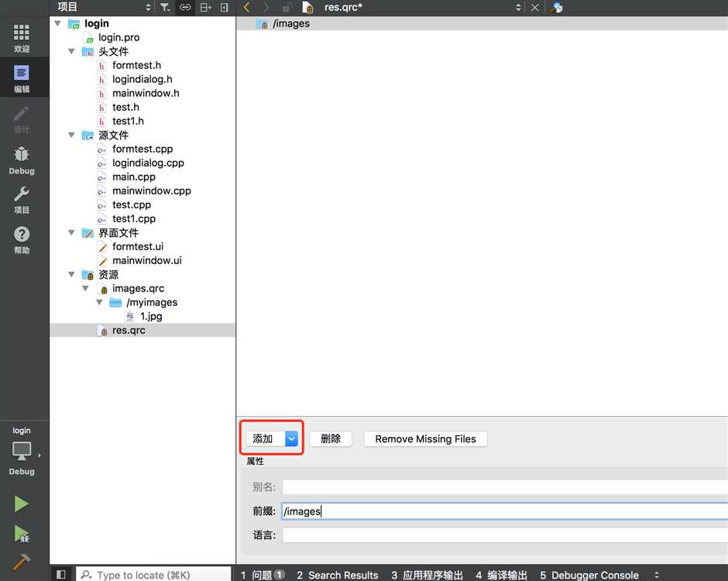Open the Add (添加) dropdown arrow
Viewport: 728px width, 581px height.
point(291,438)
